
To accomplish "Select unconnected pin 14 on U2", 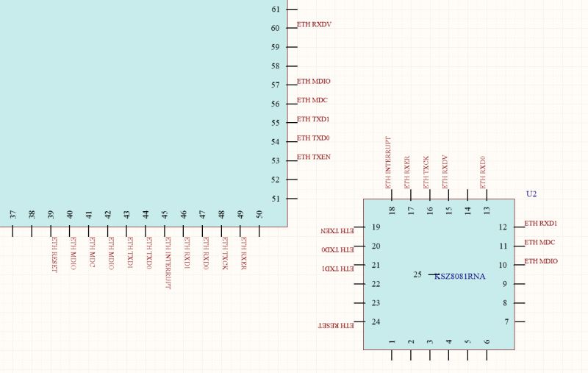I will coord(467,194).
